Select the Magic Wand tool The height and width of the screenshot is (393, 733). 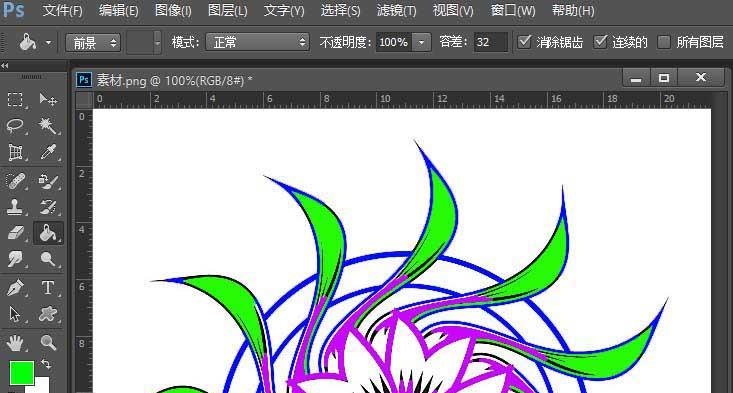[x=48, y=126]
